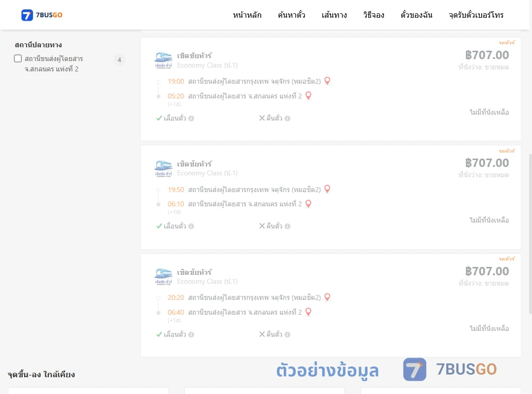The image size is (532, 394).
Task: Tick the สถานีขนส่งผู้โดยสาร จ.สกลนคร แห่งที่ 2 checkbox
Action: [x=18, y=59]
